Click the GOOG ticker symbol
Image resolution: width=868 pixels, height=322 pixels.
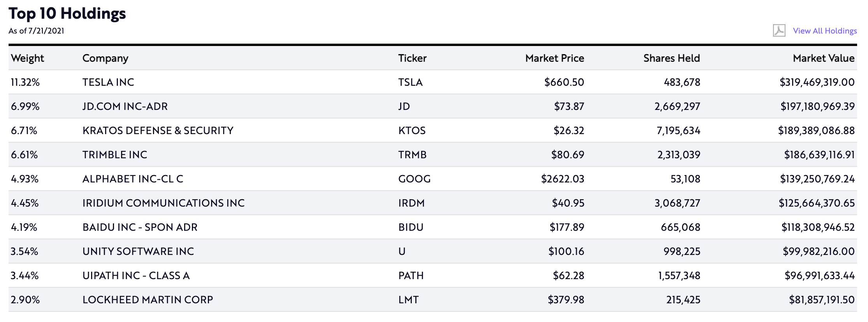(414, 179)
